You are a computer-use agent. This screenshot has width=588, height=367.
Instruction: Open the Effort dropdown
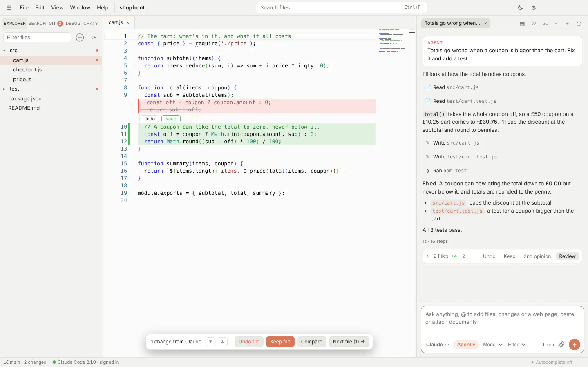click(x=517, y=345)
